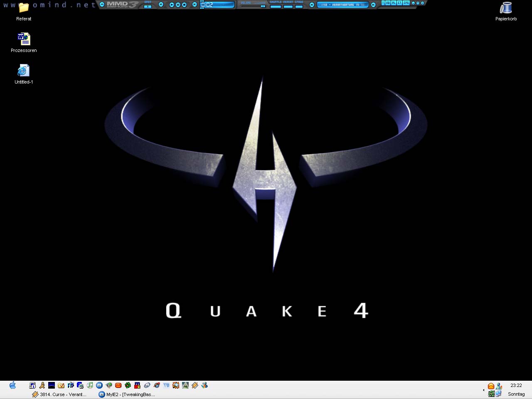Launch the MyIE2 blue circle quick launch icon
The image size is (532, 399).
[x=99, y=385]
